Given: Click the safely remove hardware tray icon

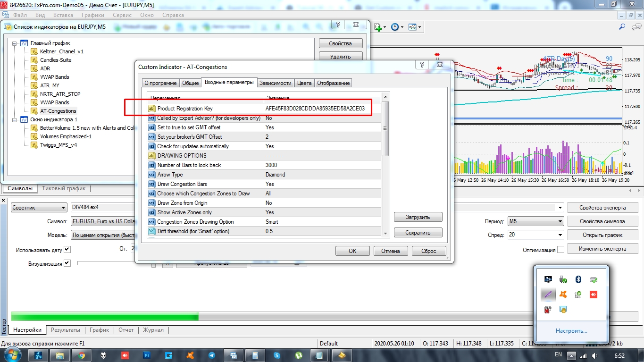Looking at the screenshot, I should (x=563, y=279).
